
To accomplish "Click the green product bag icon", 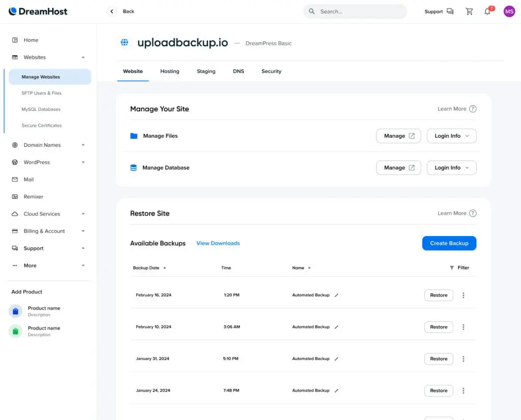I will point(15,331).
